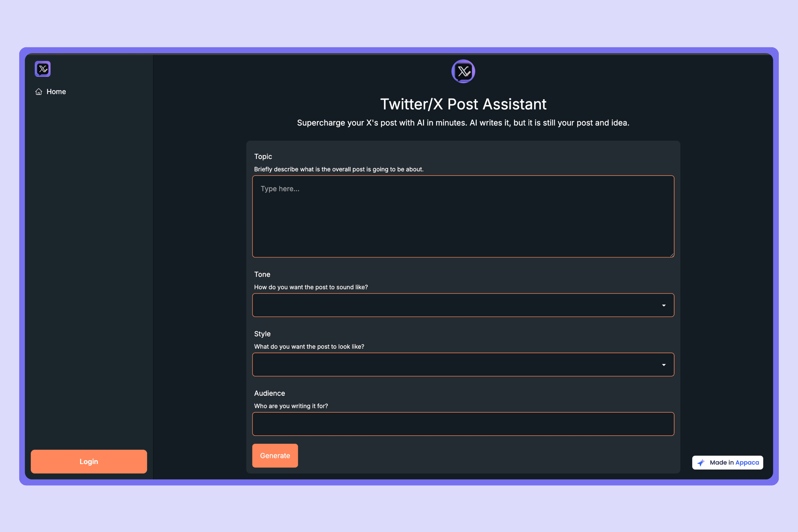Click the Login button

(x=89, y=461)
